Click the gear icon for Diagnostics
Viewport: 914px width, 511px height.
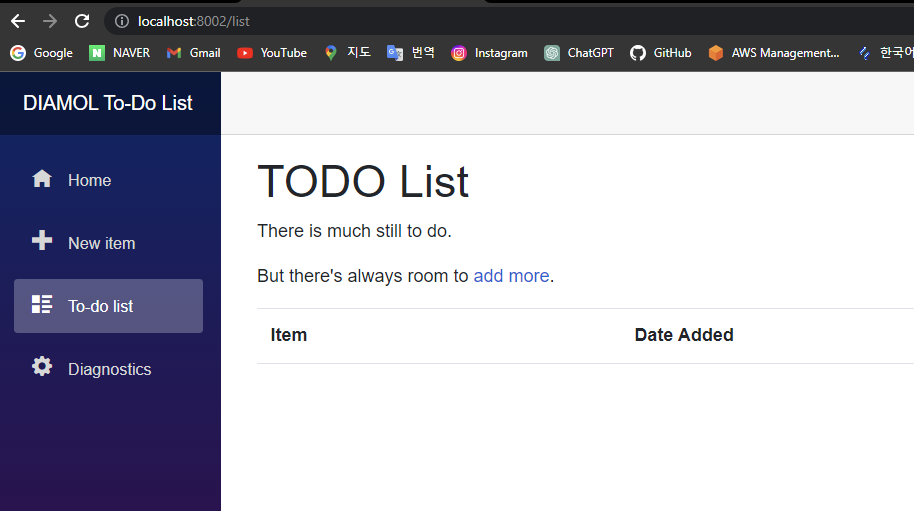click(42, 366)
